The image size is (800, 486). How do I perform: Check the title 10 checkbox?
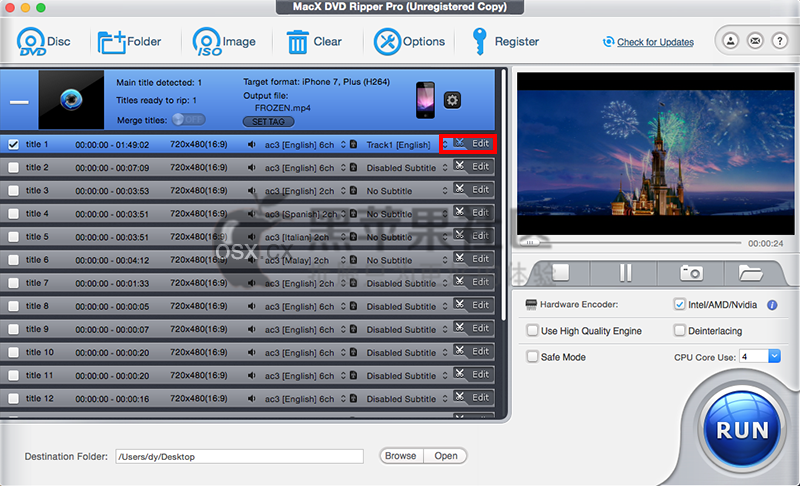[x=14, y=352]
